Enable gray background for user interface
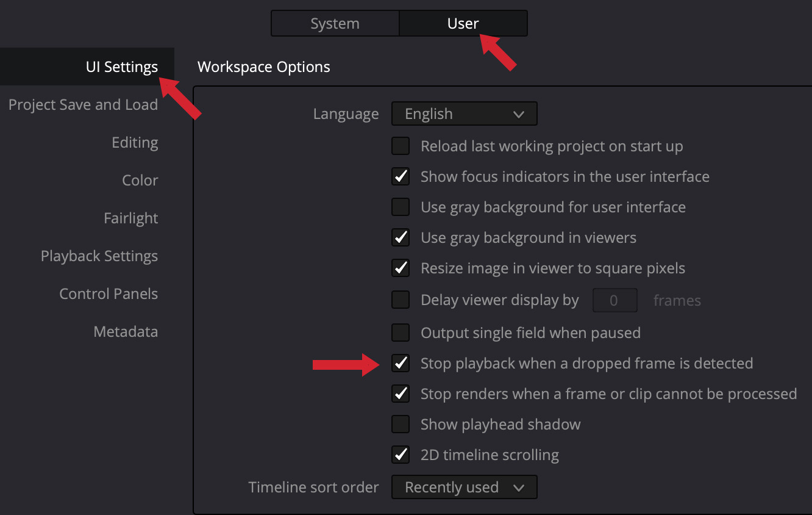Image resolution: width=812 pixels, height=515 pixels. (401, 207)
